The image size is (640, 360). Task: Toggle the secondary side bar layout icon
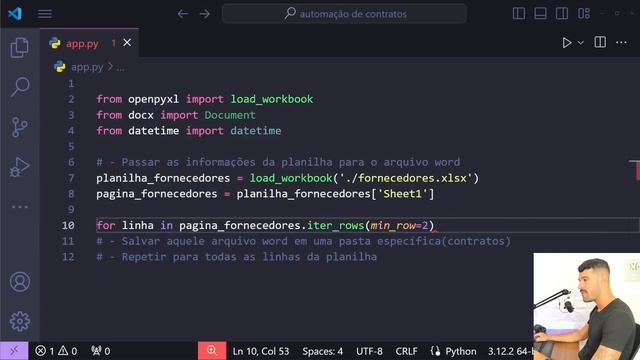(562, 13)
